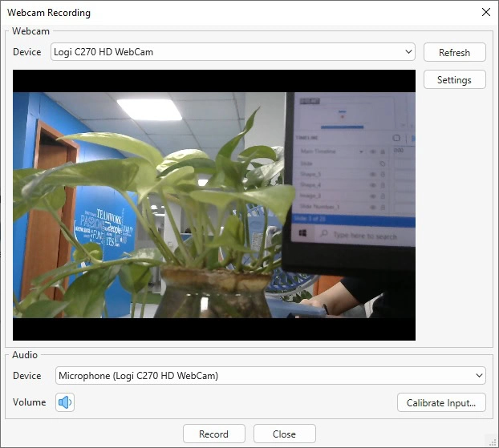
Task: Open Calibrate Input dialog
Action: point(441,402)
